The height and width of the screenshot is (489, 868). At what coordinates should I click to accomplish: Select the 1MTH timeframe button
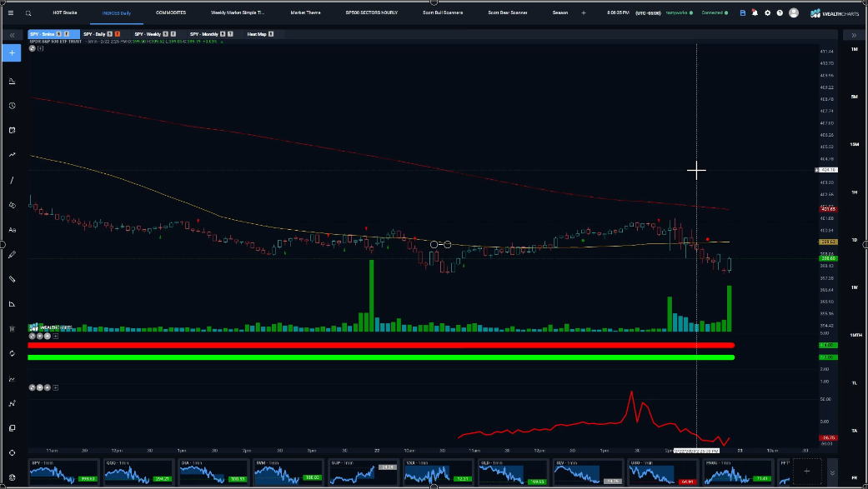point(855,335)
